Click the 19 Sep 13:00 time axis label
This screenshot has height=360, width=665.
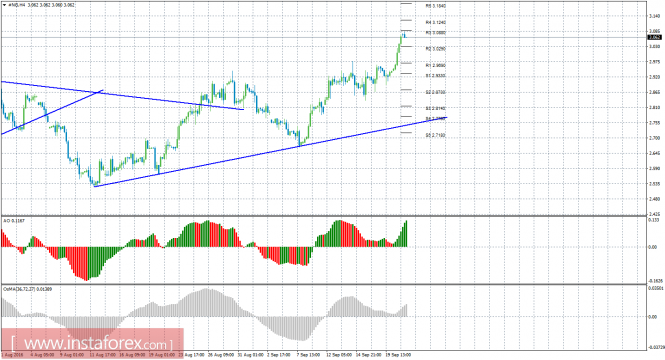click(398, 354)
